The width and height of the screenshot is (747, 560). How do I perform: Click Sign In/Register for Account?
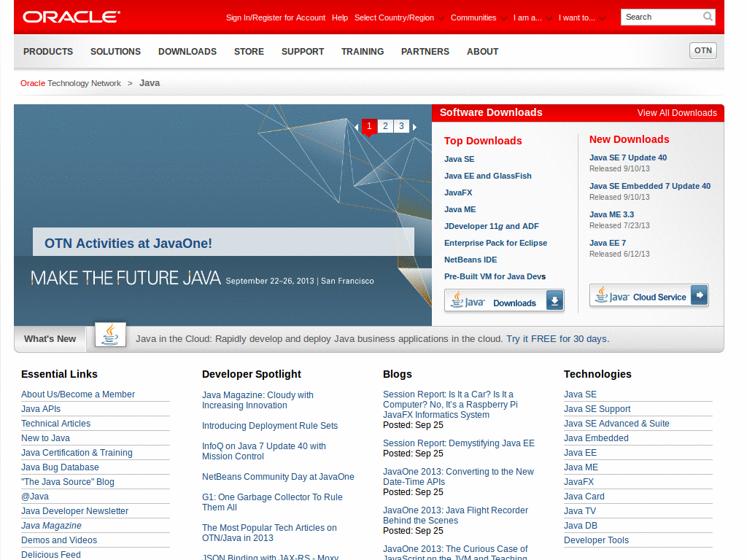[x=275, y=17]
